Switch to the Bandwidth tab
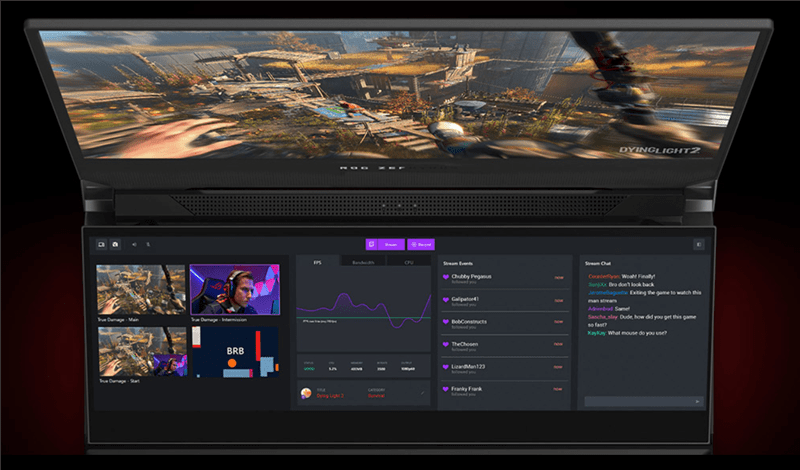This screenshot has height=470, width=800. (364, 262)
